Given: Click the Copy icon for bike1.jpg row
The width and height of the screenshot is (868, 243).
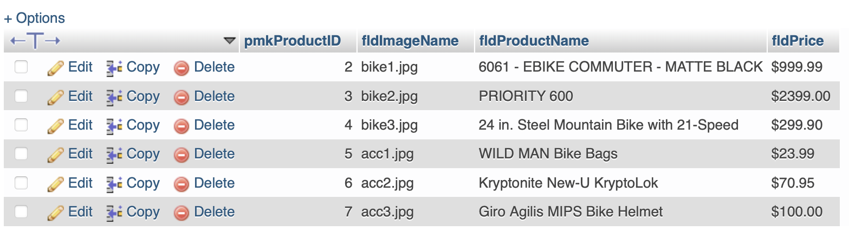Looking at the screenshot, I should point(114,68).
